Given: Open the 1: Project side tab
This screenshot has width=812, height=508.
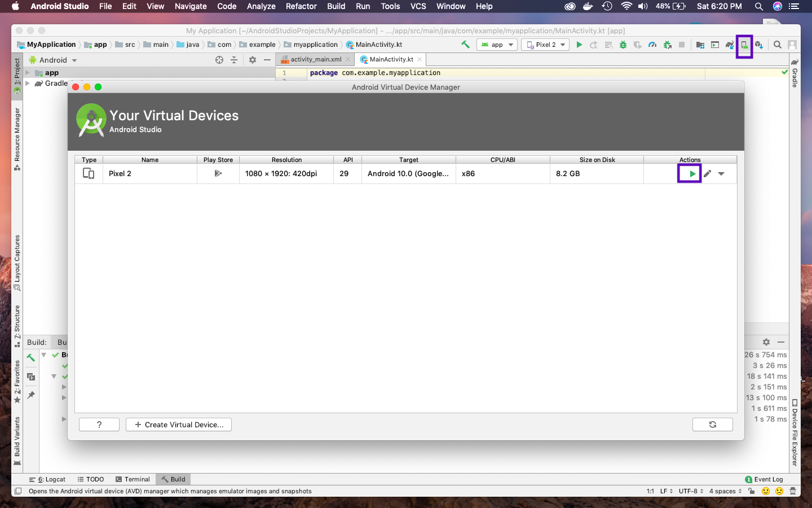Looking at the screenshot, I should point(17,76).
